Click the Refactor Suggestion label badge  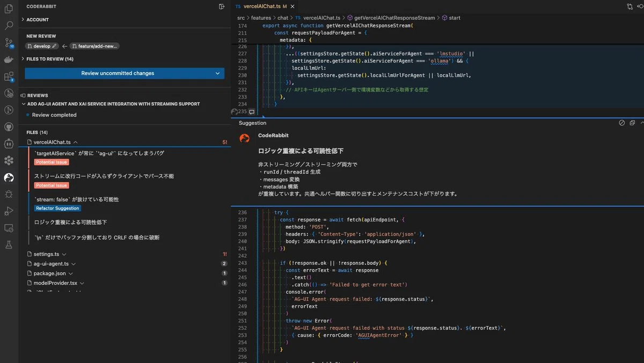pyautogui.click(x=58, y=208)
